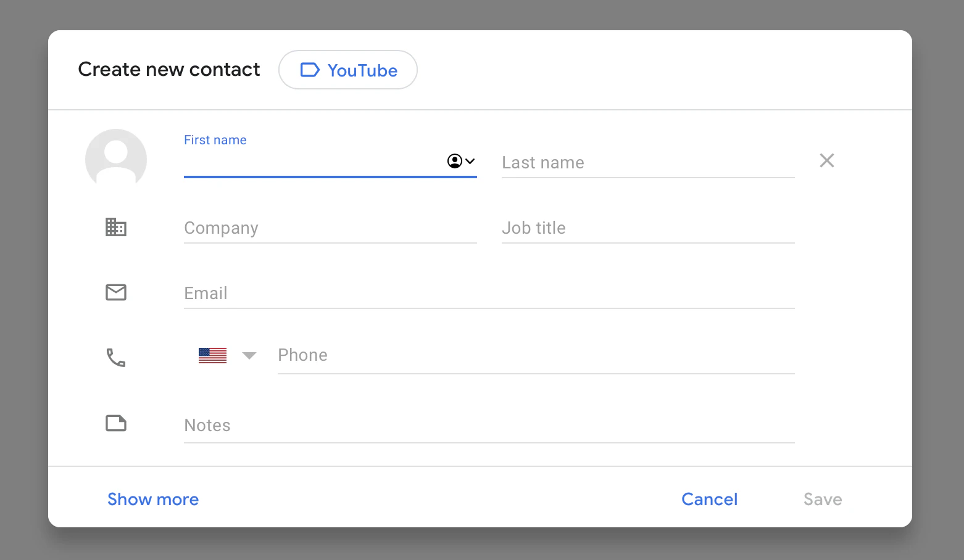Expand additional fields with Show more

point(153,499)
